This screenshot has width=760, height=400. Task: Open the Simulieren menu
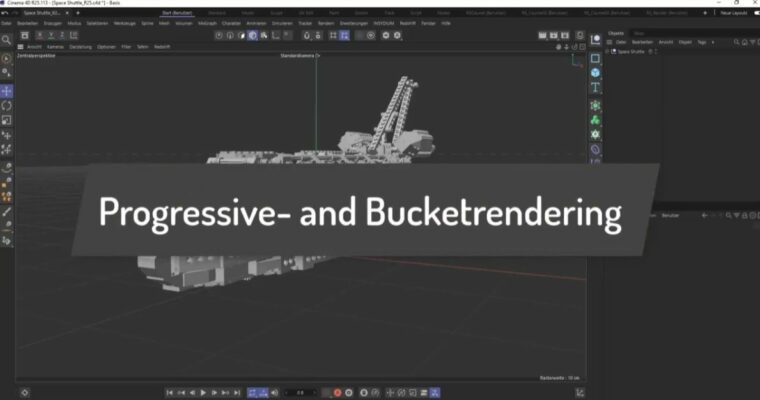(x=282, y=23)
